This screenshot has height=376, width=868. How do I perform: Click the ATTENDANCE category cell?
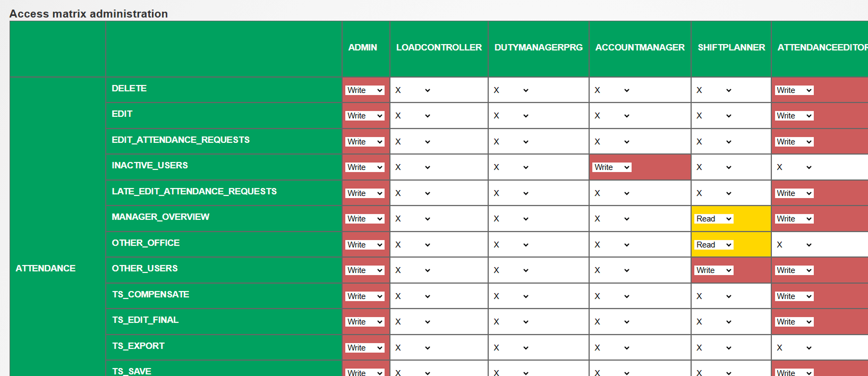(46, 268)
